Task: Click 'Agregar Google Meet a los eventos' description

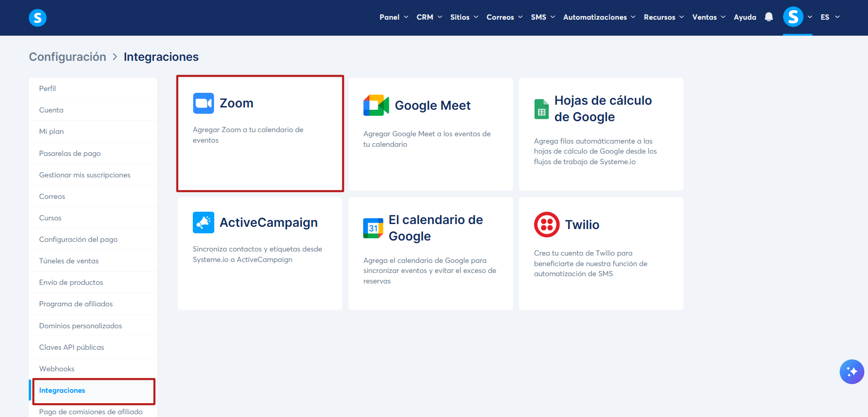Action: [427, 139]
